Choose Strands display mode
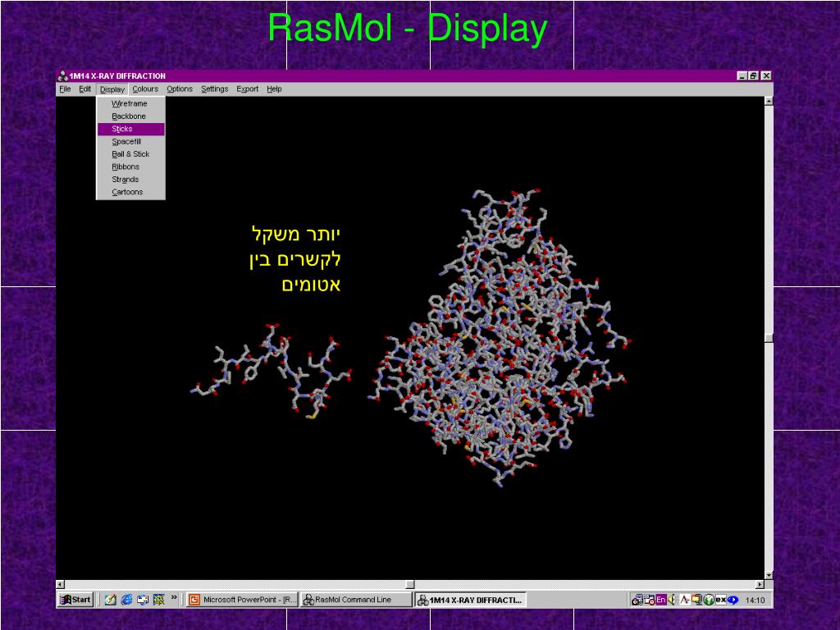Image resolution: width=840 pixels, height=630 pixels. pyautogui.click(x=130, y=180)
